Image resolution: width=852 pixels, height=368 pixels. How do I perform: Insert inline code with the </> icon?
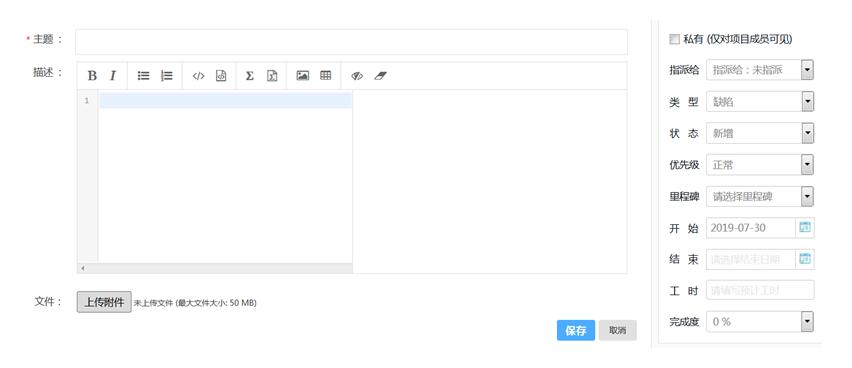[198, 76]
